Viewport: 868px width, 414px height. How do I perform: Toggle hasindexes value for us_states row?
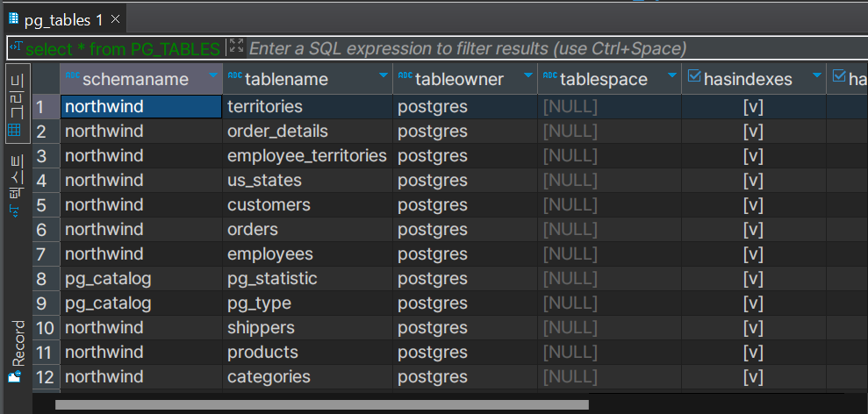pos(753,181)
